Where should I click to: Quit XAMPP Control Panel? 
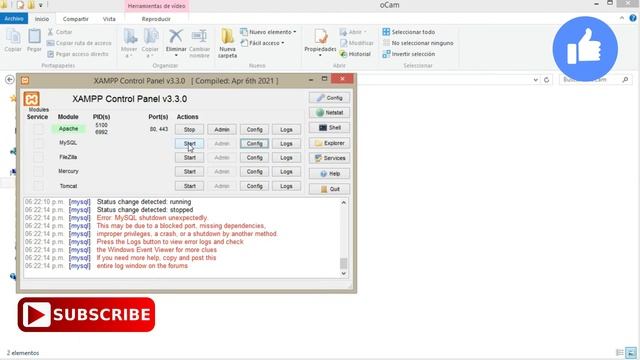click(x=329, y=189)
